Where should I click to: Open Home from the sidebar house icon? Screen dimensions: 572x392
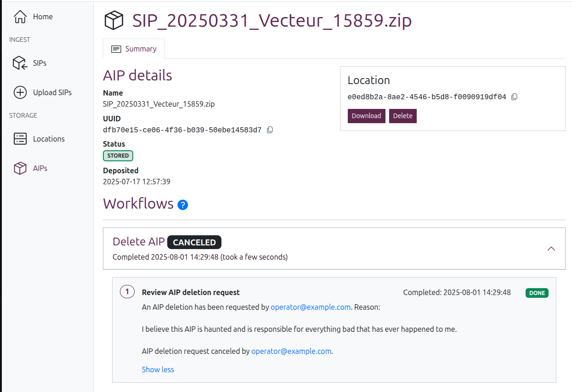point(20,17)
